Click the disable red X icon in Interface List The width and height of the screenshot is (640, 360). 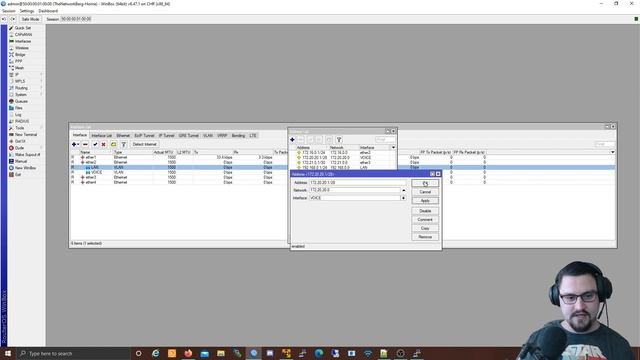[104, 144]
